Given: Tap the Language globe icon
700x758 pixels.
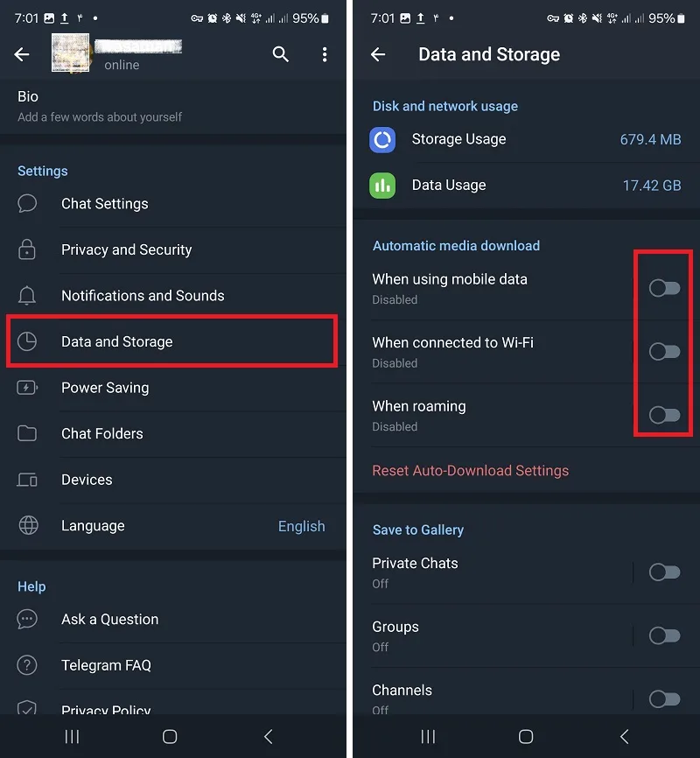Looking at the screenshot, I should coord(28,525).
